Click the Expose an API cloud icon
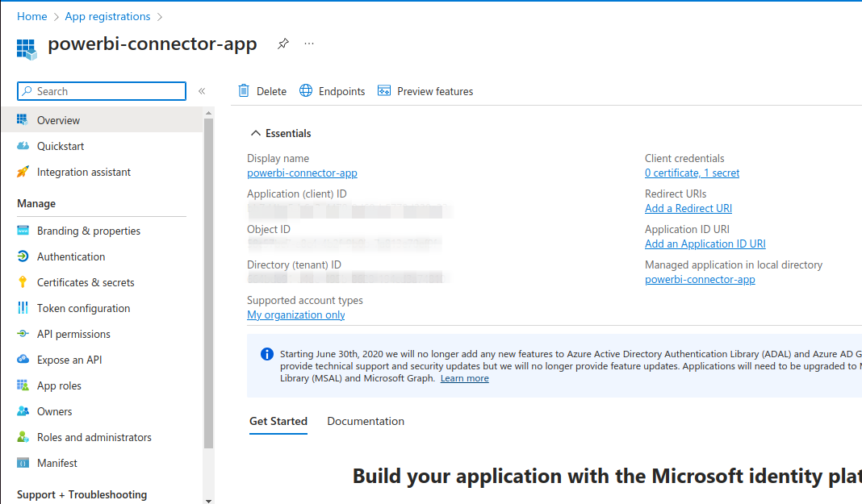The image size is (862, 504). (x=23, y=359)
